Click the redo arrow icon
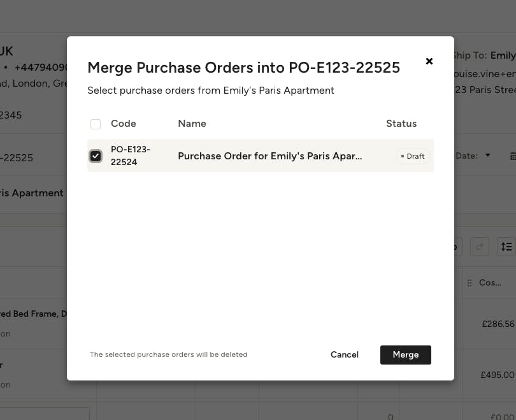516x420 pixels. coord(480,247)
